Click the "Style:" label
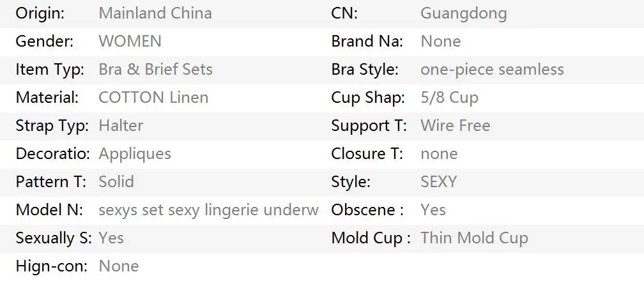 coord(350,182)
